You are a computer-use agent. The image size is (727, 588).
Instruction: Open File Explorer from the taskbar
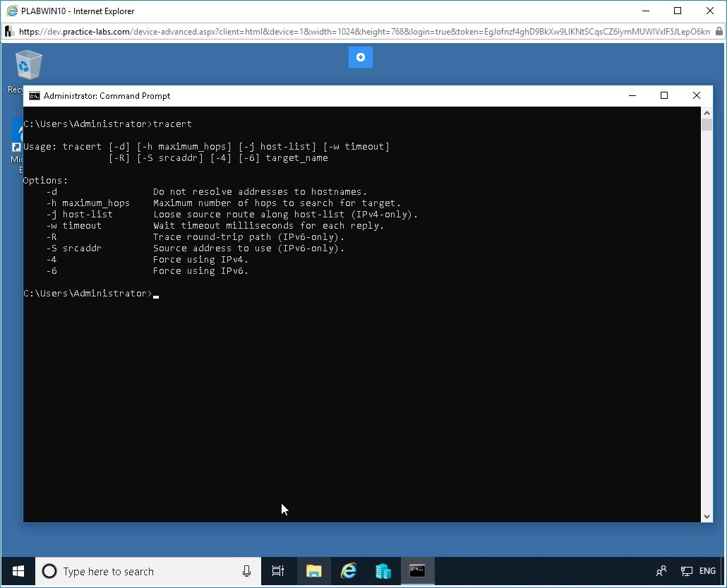pos(314,571)
